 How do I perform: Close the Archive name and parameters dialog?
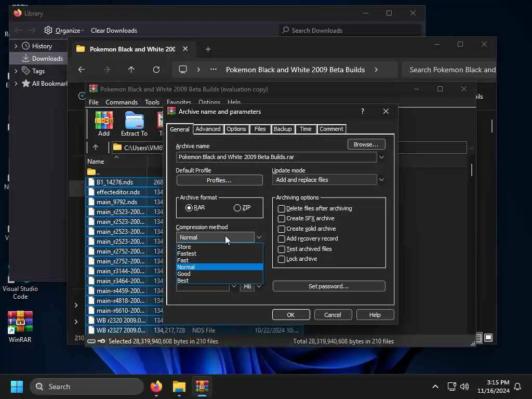pyautogui.click(x=386, y=111)
